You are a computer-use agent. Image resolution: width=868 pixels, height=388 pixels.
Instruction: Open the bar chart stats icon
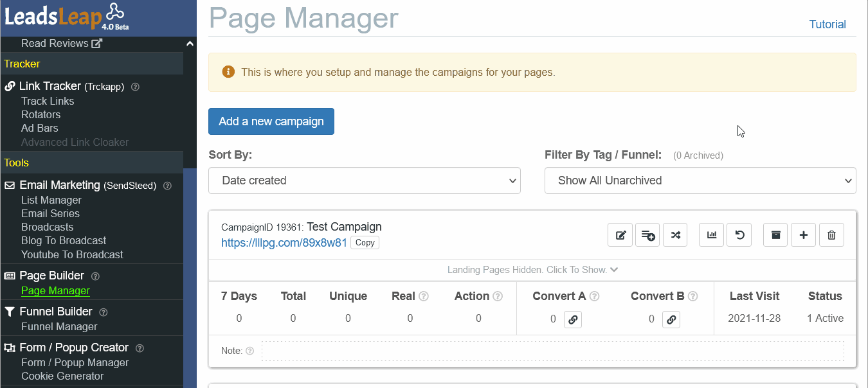pos(712,235)
